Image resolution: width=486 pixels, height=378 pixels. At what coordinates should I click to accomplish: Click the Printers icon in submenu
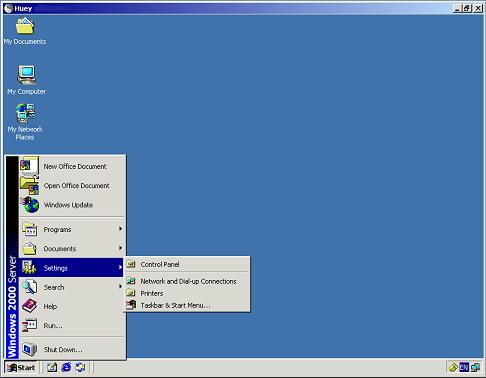click(x=131, y=293)
